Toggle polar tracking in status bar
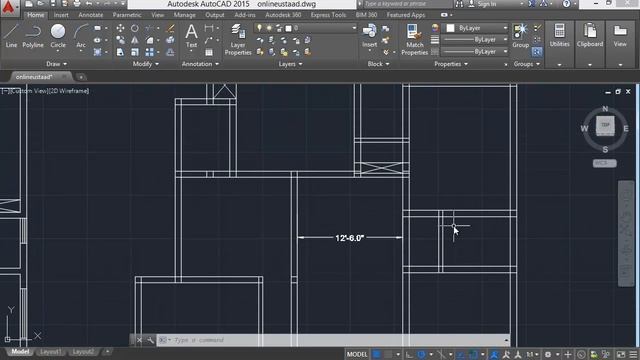Screen dimensions: 640x360 tap(422, 354)
